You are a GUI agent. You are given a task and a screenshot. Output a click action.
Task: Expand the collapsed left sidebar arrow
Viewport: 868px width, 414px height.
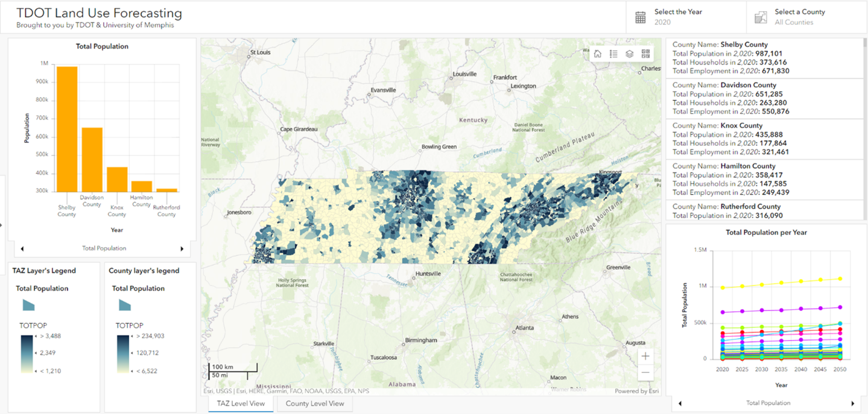tap(2, 225)
